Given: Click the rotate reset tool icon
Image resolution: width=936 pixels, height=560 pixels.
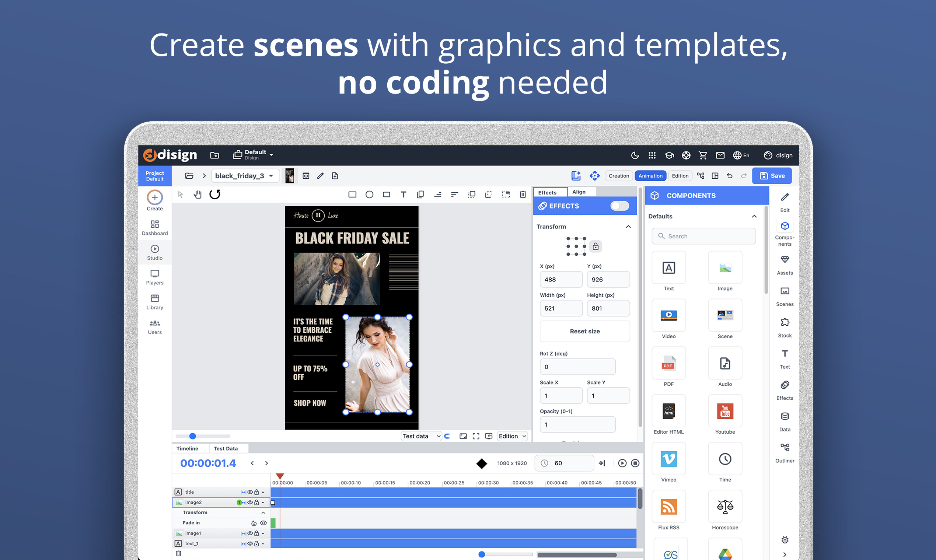Looking at the screenshot, I should tap(215, 194).
